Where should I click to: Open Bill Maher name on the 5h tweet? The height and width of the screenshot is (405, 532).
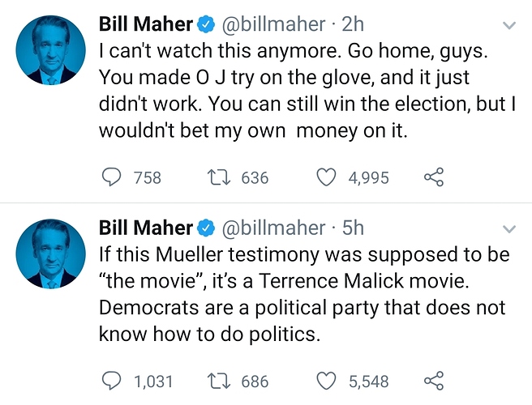pyautogui.click(x=146, y=228)
